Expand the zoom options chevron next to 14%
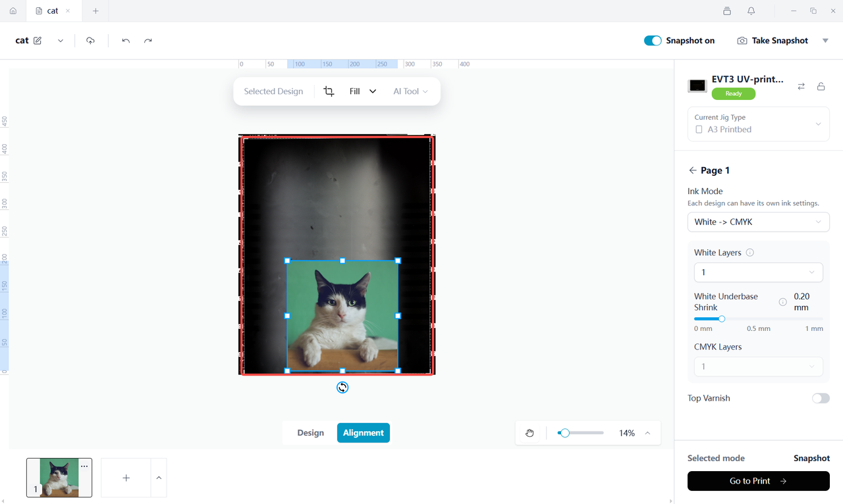This screenshot has width=843, height=504. (647, 433)
